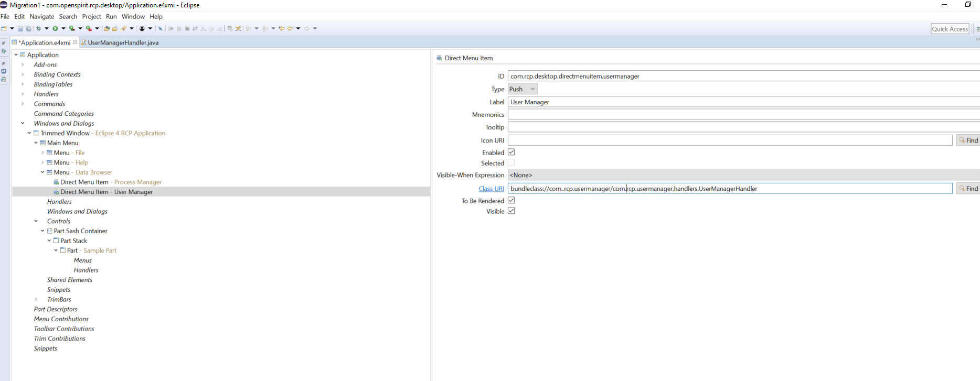Open the Type dropdown showing Push

pyautogui.click(x=523, y=89)
